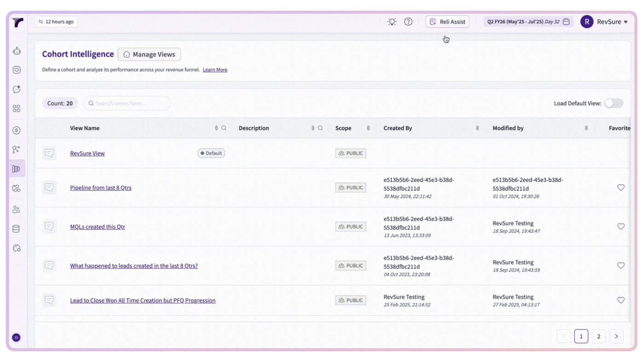The width and height of the screenshot is (644, 362).
Task: Click PUBLIC scope tag on RevSure View row
Action: 351,153
